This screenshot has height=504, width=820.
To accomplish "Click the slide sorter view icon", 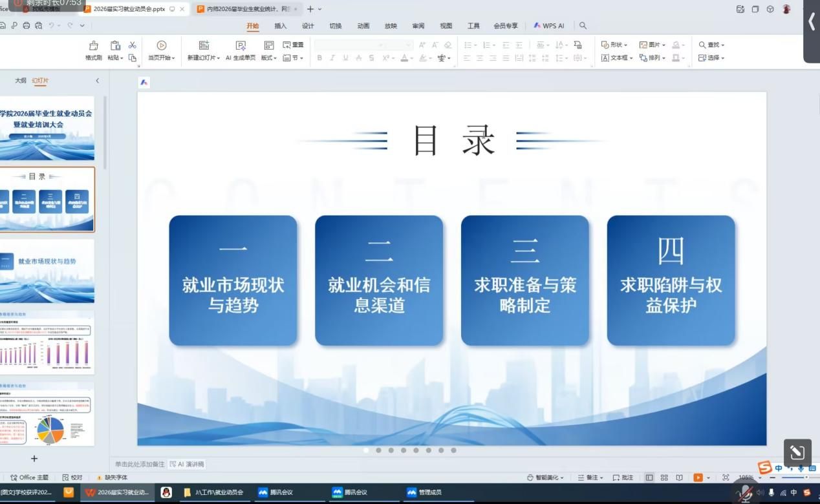I will click(664, 478).
